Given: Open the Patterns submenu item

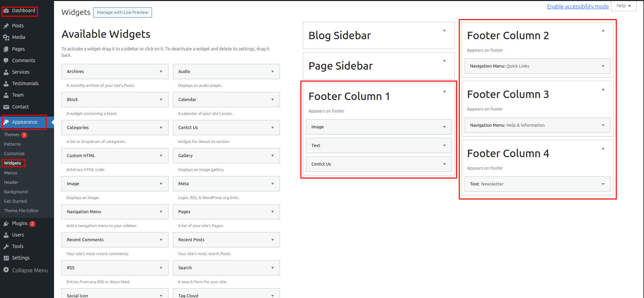Looking at the screenshot, I should pos(12,144).
